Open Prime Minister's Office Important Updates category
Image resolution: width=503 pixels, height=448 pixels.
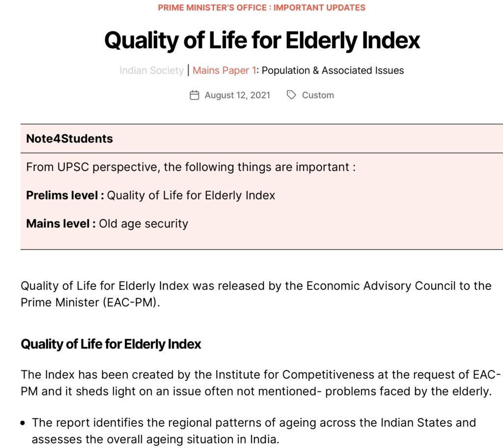point(261,8)
